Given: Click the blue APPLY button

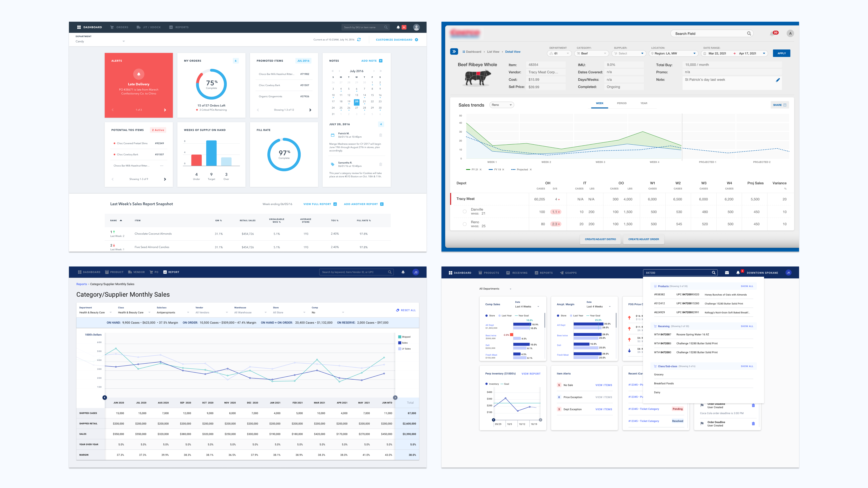Looking at the screenshot, I should point(781,53).
